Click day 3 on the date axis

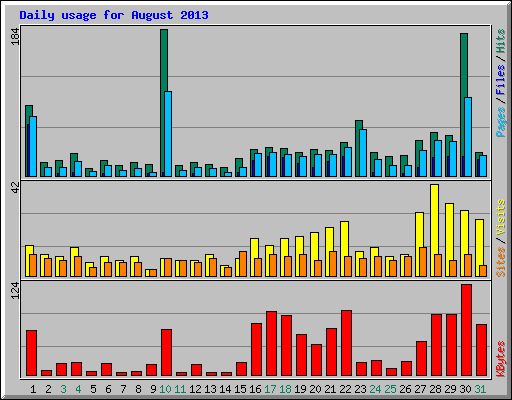(x=63, y=389)
